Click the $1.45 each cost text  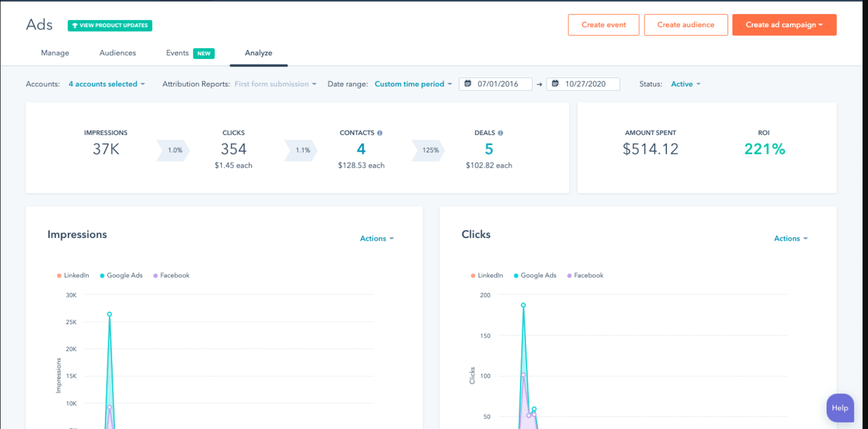[234, 165]
